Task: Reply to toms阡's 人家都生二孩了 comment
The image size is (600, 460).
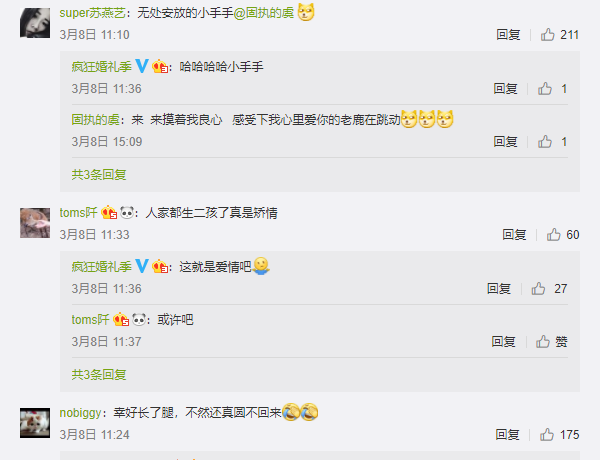Action: click(514, 235)
